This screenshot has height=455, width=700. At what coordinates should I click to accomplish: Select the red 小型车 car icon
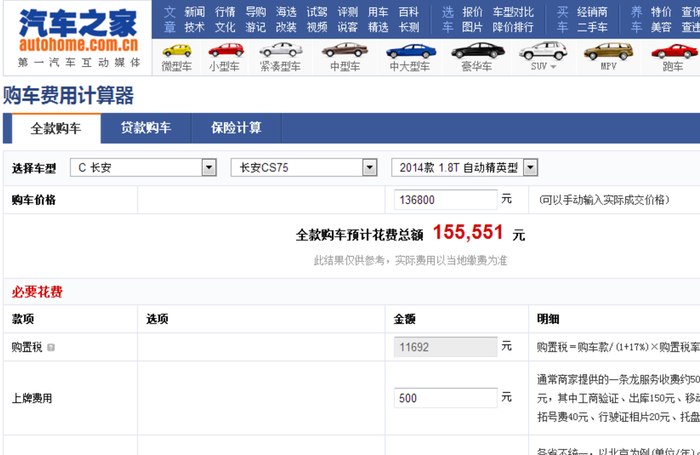(226, 50)
